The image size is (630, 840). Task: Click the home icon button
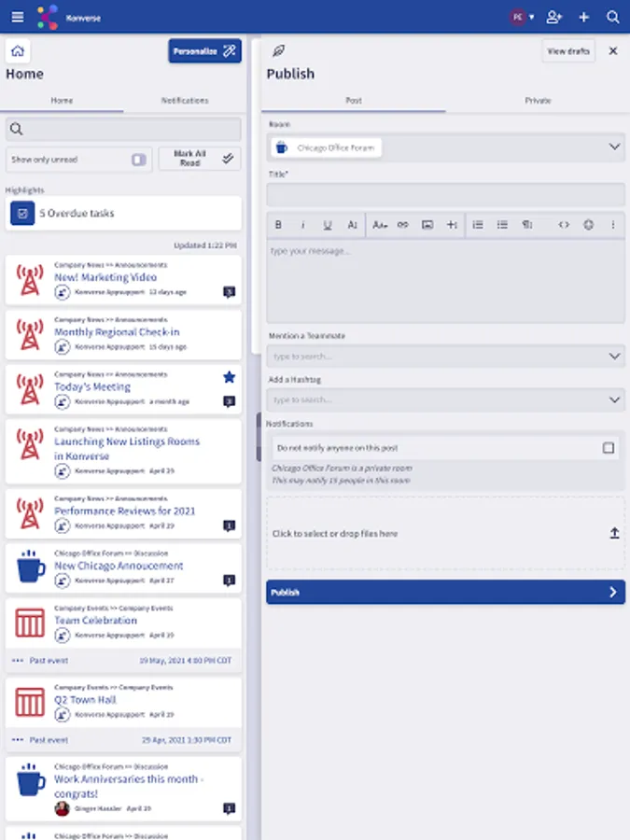(x=18, y=51)
